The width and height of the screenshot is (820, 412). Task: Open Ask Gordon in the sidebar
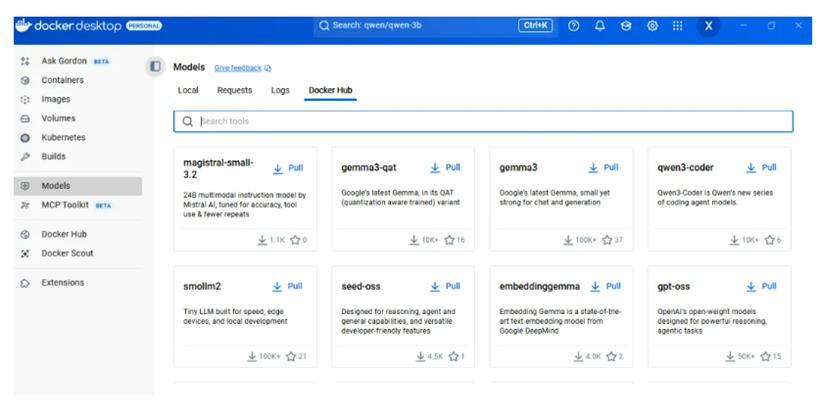click(64, 61)
